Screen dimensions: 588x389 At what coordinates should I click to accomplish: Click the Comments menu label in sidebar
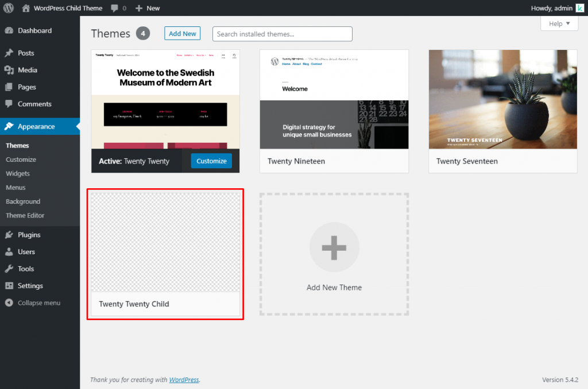coord(34,104)
